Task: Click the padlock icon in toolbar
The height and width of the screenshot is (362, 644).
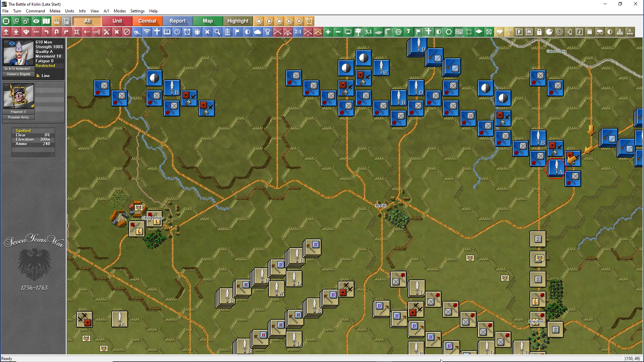Action: (539, 32)
